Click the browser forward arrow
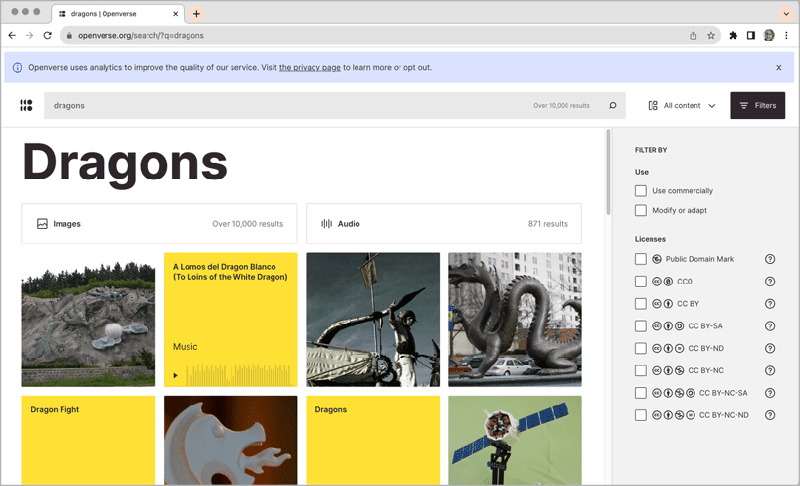This screenshot has width=800, height=486. coord(30,35)
